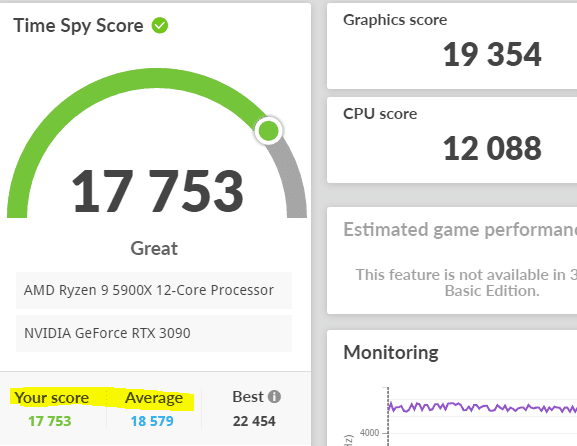The image size is (577, 446).
Task: Click the 22 454 best score value
Action: (254, 421)
